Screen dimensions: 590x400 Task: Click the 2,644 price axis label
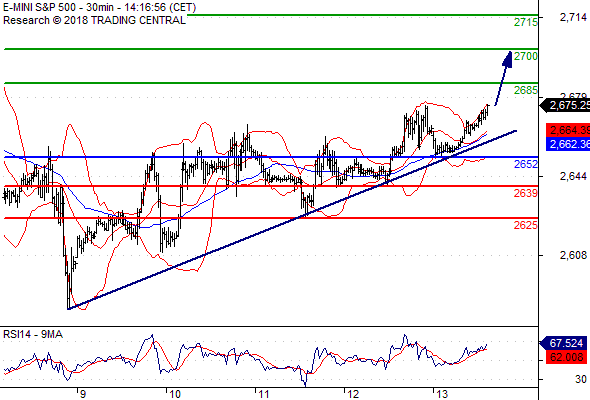coord(573,176)
